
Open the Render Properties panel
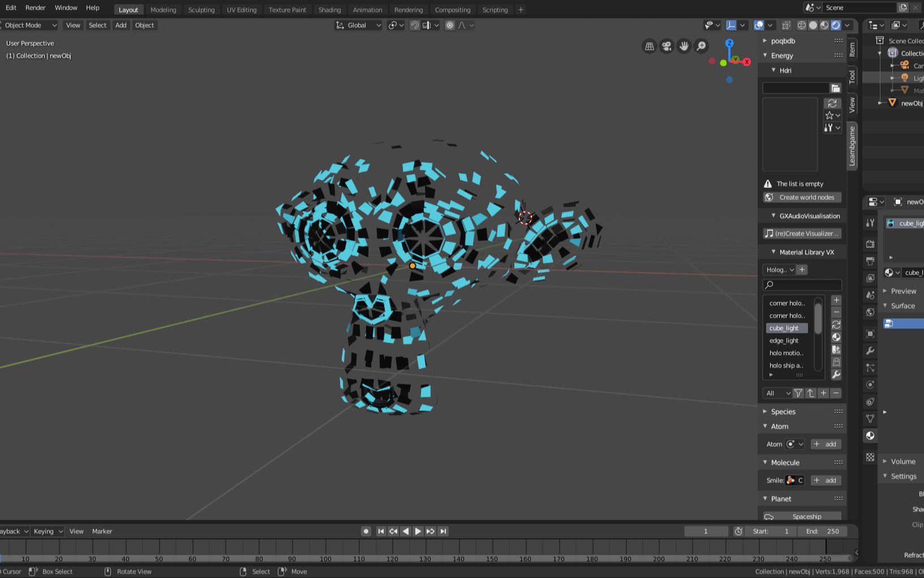tap(870, 244)
